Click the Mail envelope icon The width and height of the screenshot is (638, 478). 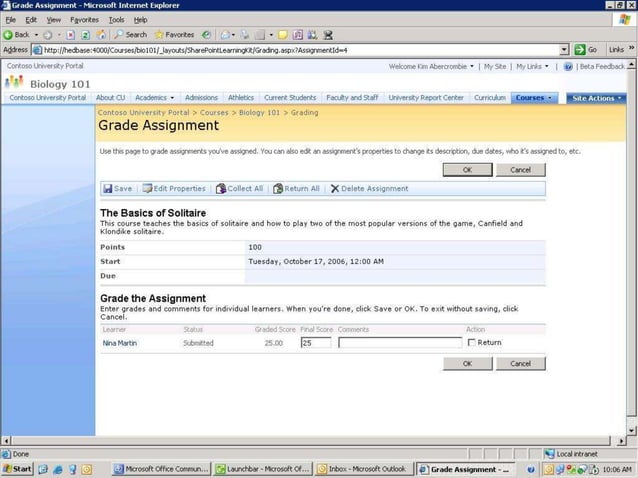[225, 35]
